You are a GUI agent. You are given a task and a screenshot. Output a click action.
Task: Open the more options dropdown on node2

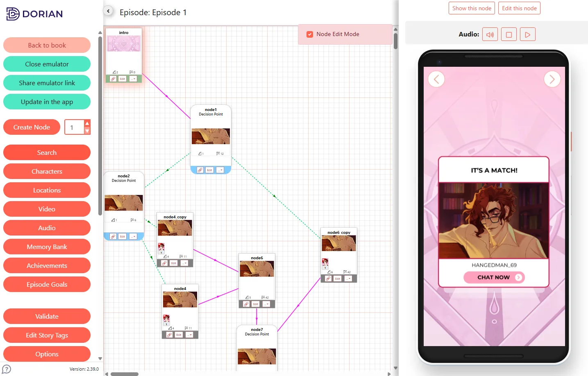pos(133,236)
